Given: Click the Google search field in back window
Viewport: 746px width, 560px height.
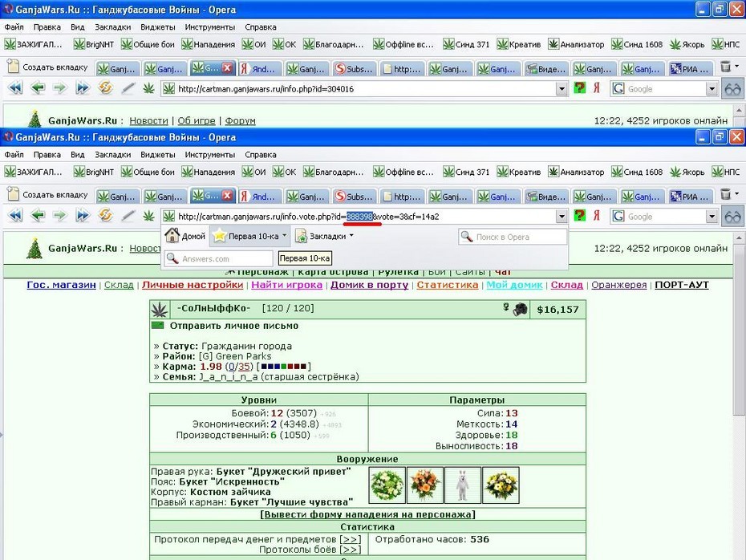Looking at the screenshot, I should point(665,89).
